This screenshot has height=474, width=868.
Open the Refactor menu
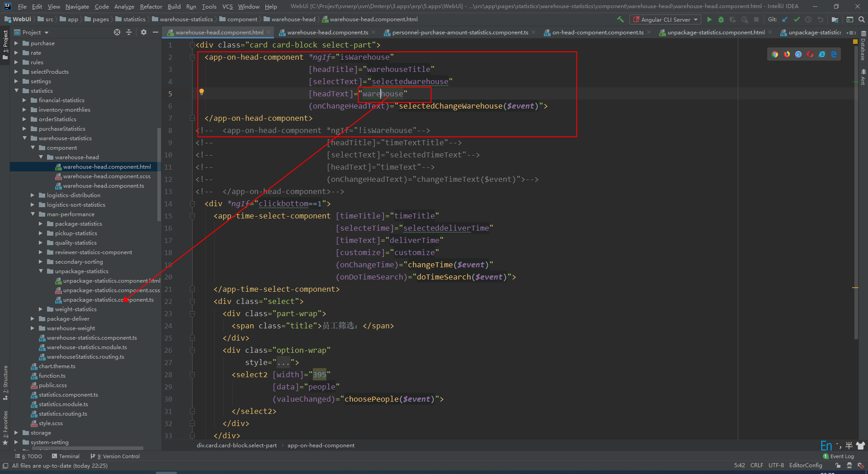point(151,6)
